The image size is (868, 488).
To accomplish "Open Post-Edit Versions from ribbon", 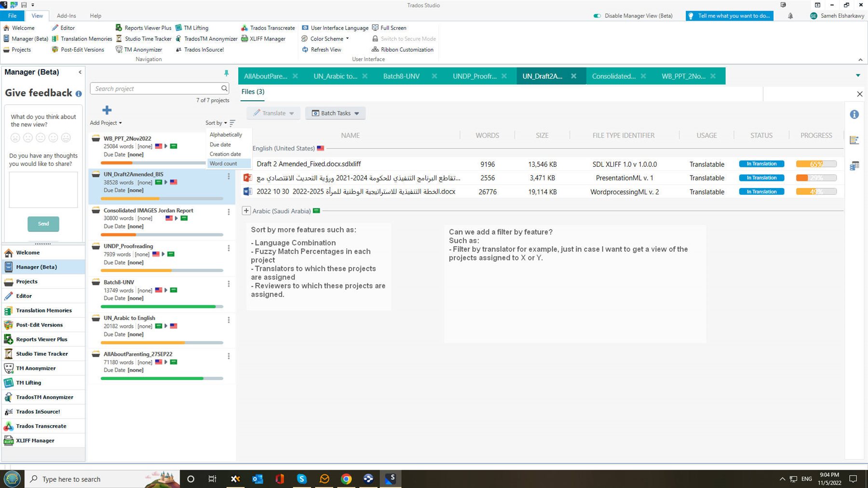I will point(78,49).
